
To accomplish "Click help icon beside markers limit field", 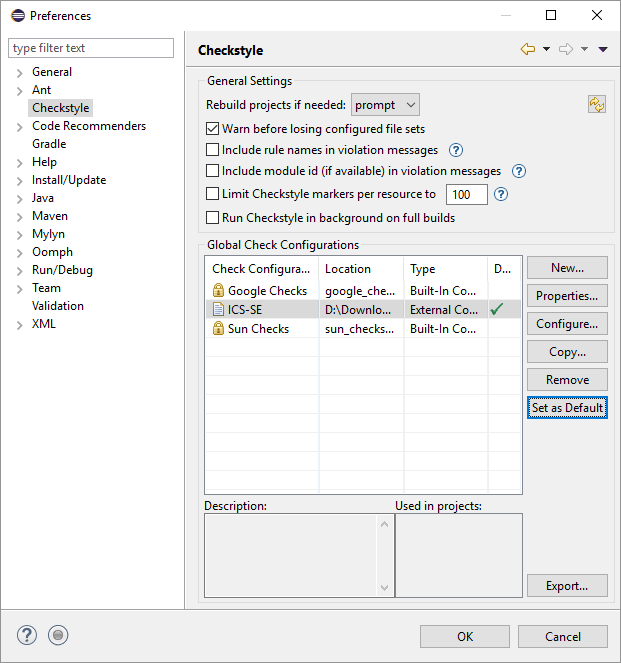I will tap(501, 194).
